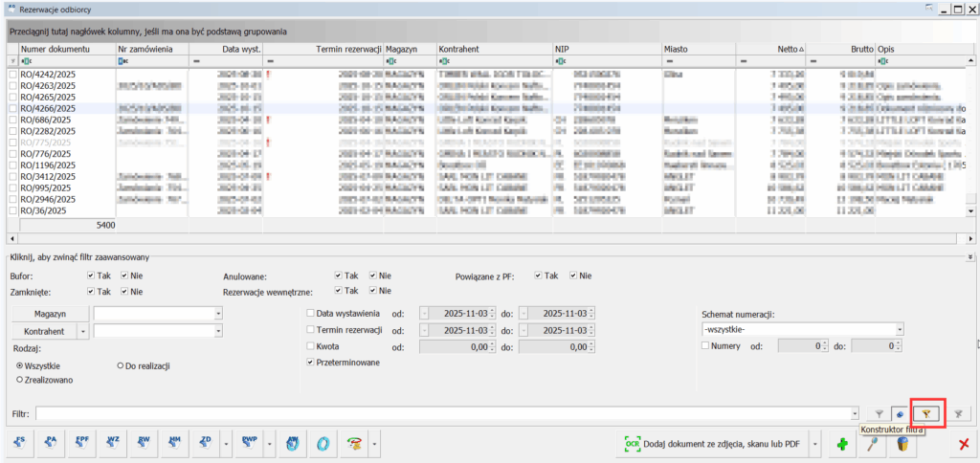Click the trash bin delete icon
Screen dimensions: 980x463
click(x=901, y=444)
